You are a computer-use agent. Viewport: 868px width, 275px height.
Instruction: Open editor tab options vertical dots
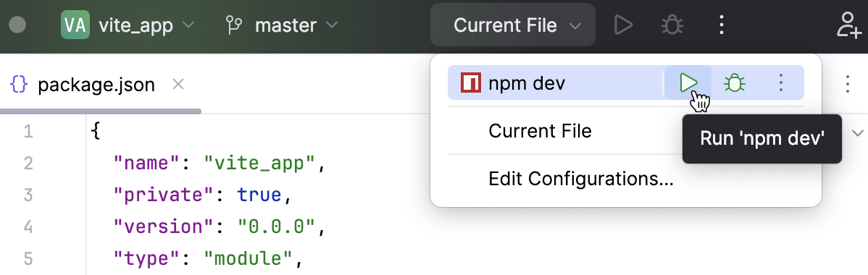[x=848, y=84]
